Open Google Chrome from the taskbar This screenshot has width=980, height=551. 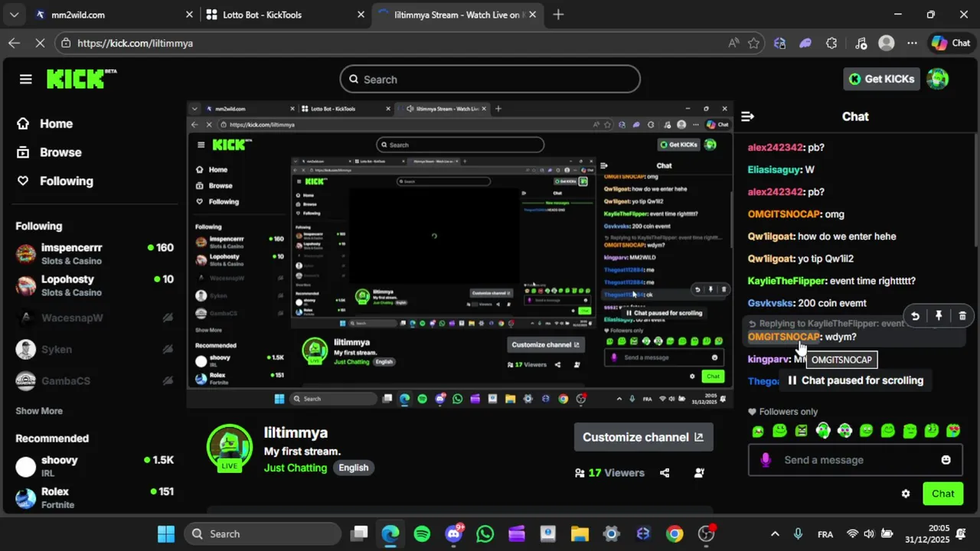pyautogui.click(x=675, y=533)
